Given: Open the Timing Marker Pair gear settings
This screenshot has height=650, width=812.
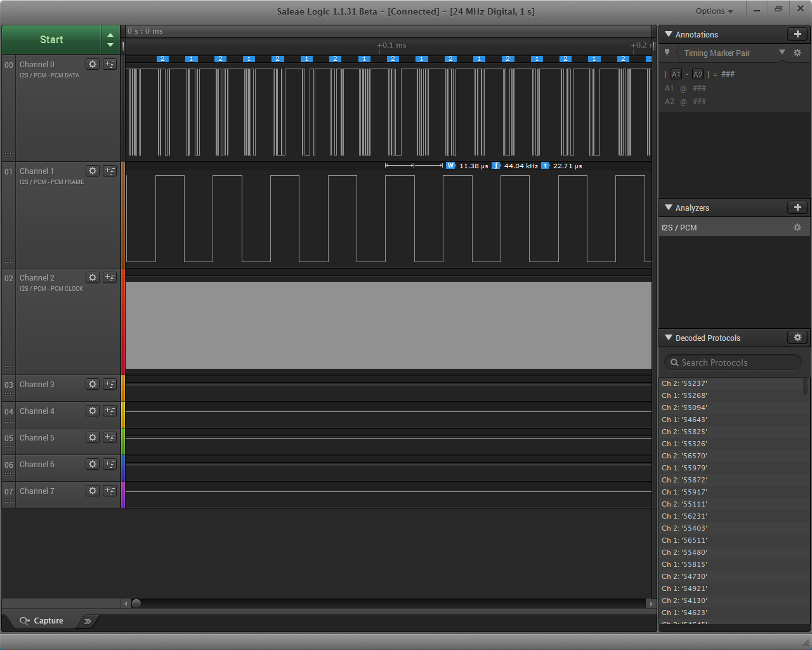Looking at the screenshot, I should coord(797,53).
